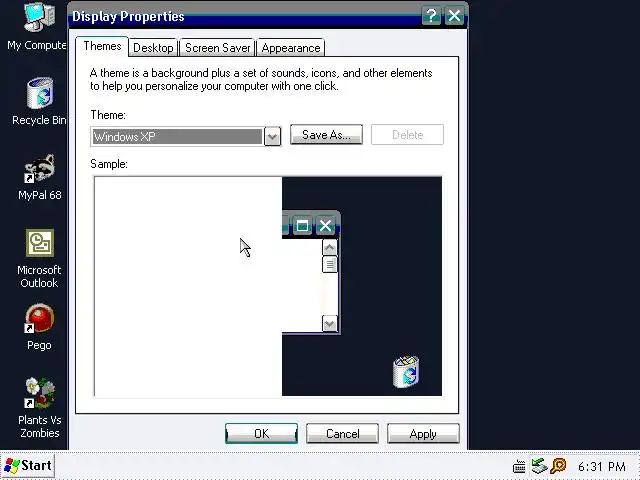This screenshot has height=480, width=640.
Task: Switch to the Desktop tab
Action: click(x=153, y=48)
